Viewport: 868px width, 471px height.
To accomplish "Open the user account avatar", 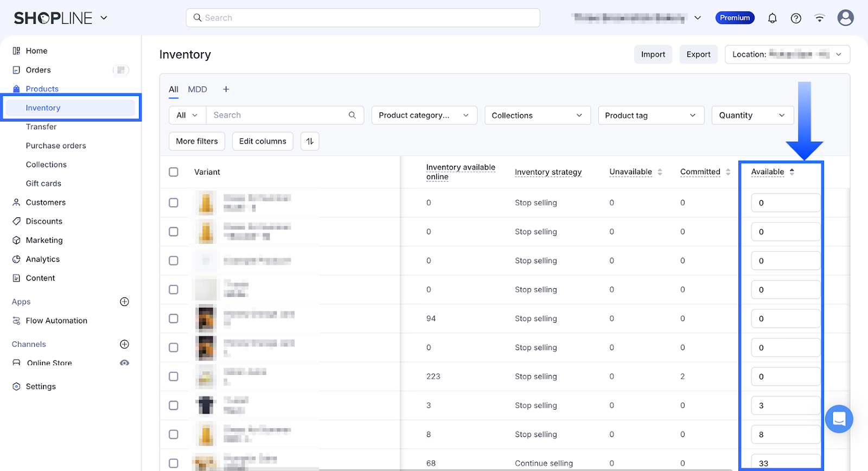I will point(845,18).
